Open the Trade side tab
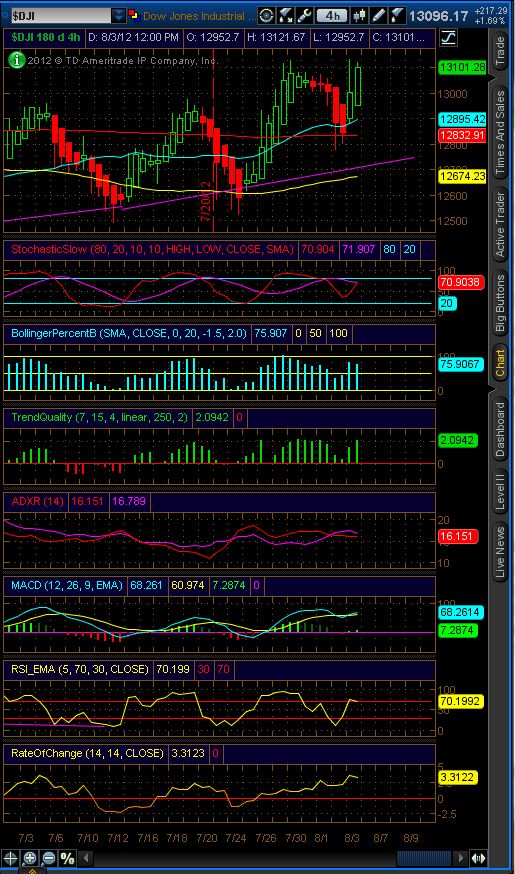This screenshot has width=515, height=874. click(x=501, y=53)
